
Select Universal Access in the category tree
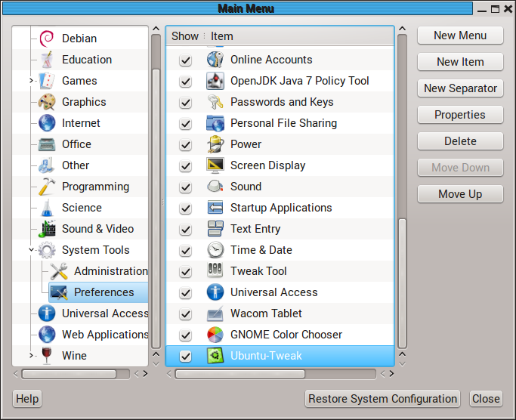click(105, 313)
